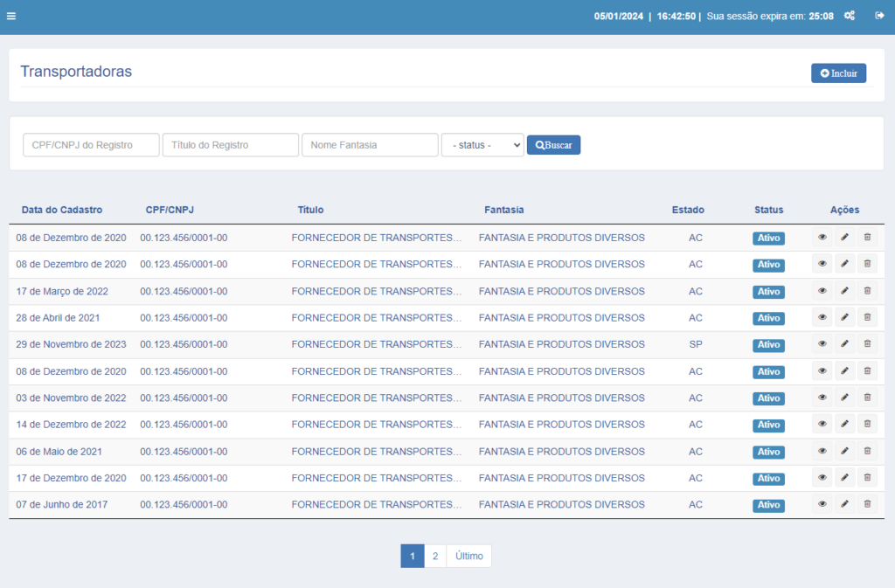View the 14 de Dezembro de 2022 record
895x588 pixels.
click(x=822, y=425)
